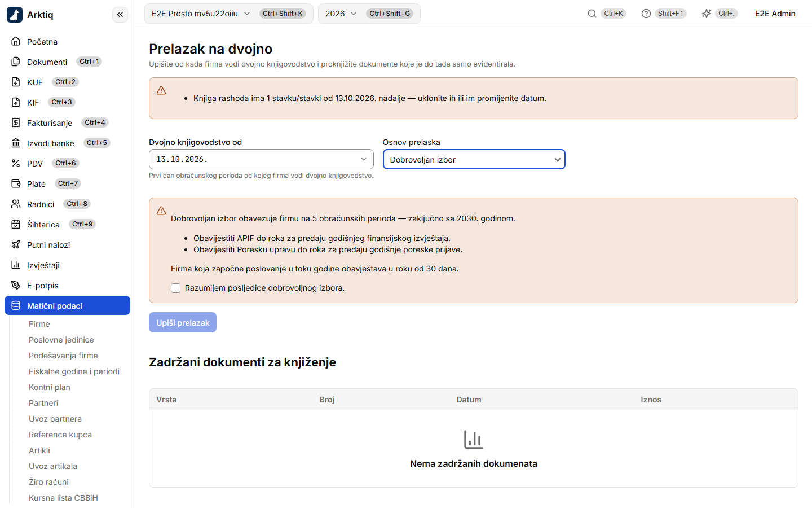Go to Fiskalne godine i periodi
The width and height of the screenshot is (812, 508).
[x=74, y=371]
